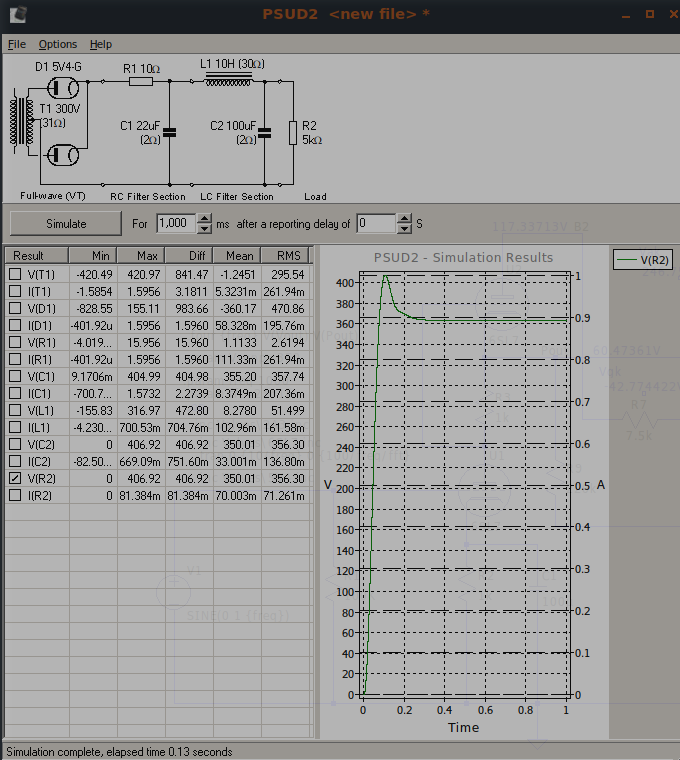680x760 pixels.
Task: Click the Mean column header
Action: coord(237,255)
